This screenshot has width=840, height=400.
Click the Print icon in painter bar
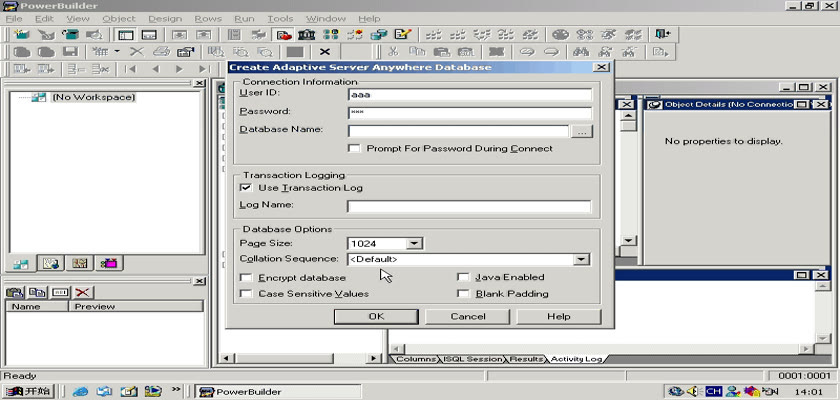pyautogui.click(x=161, y=52)
